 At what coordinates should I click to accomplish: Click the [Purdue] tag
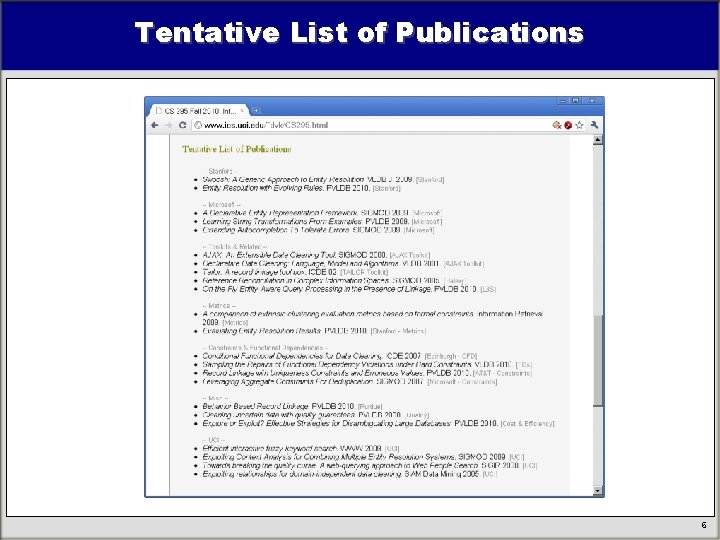370,407
